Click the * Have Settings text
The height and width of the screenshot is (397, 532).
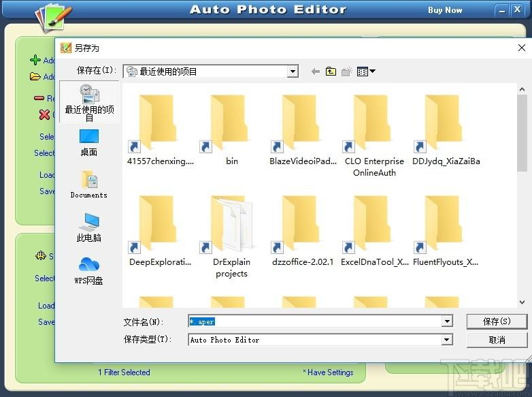328,372
